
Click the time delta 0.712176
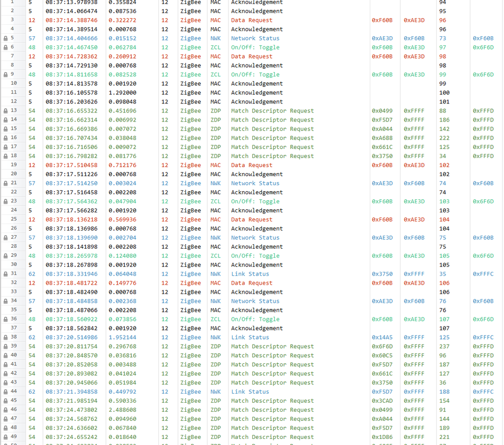[123, 165]
